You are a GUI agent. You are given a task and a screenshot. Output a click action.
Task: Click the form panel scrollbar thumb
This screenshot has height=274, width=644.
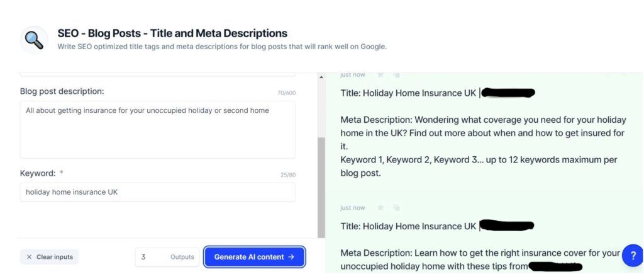321,187
